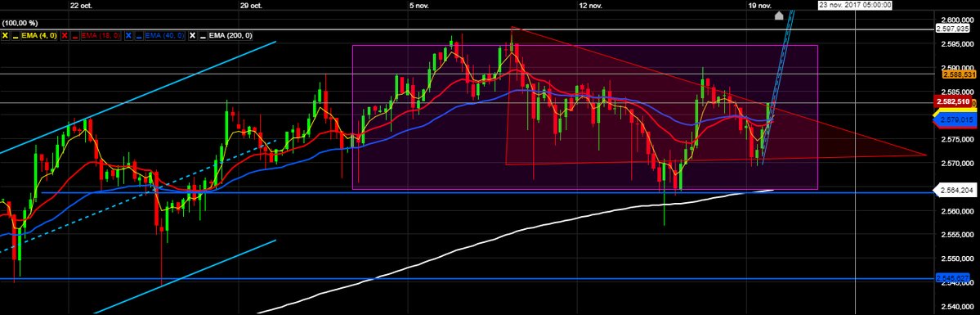980x315 pixels.
Task: Click the 12 nov. date label
Action: pos(590,5)
